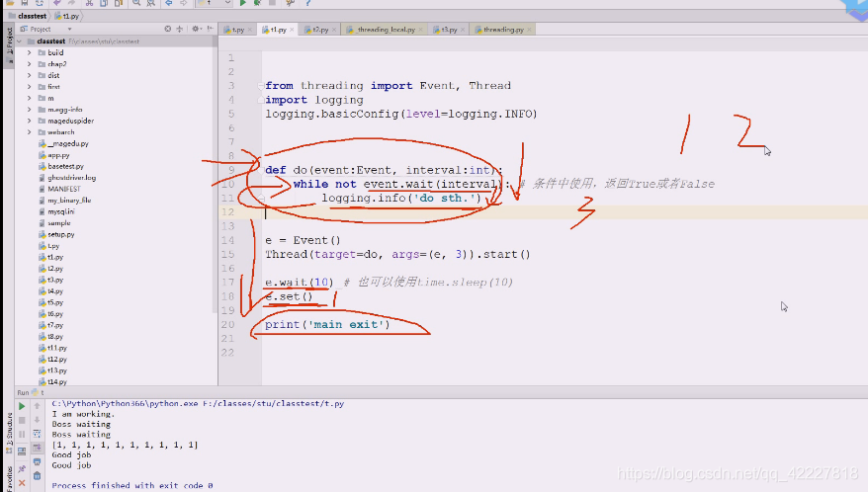
Task: Click the collapse all icon in Project panel
Action: pos(179,29)
